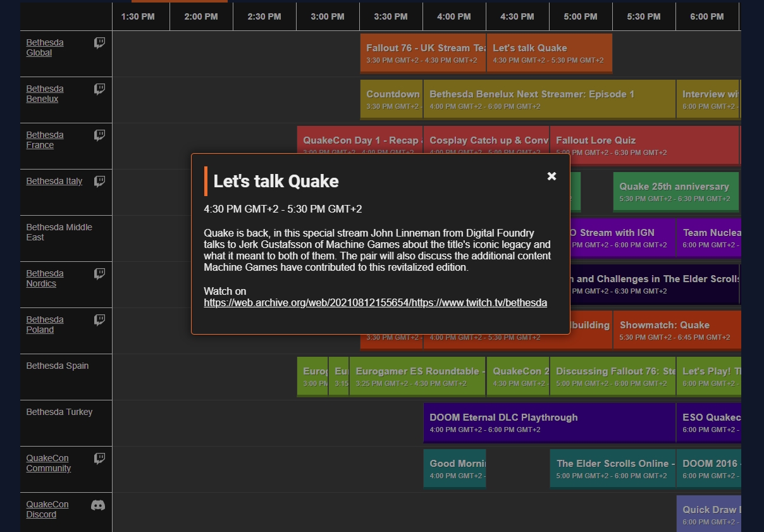Open the Bethesda Benelux channel link
Screen dimensions: 764x532
45,94
